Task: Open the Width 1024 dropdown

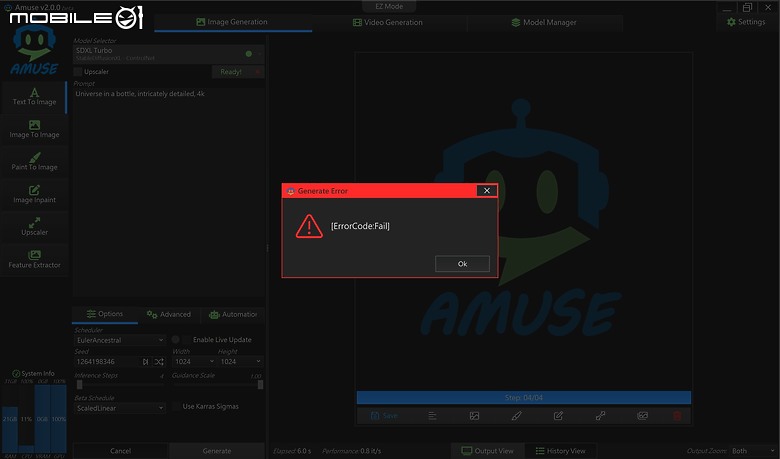Action: (194, 362)
